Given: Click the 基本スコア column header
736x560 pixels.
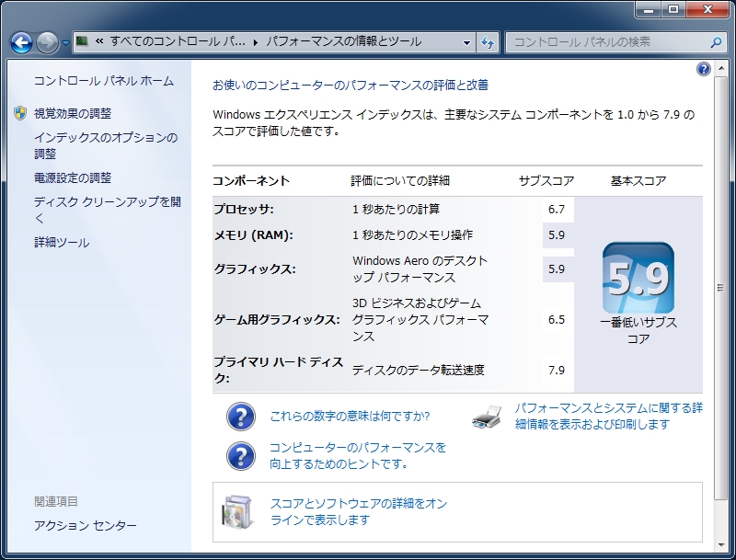Looking at the screenshot, I should 638,181.
